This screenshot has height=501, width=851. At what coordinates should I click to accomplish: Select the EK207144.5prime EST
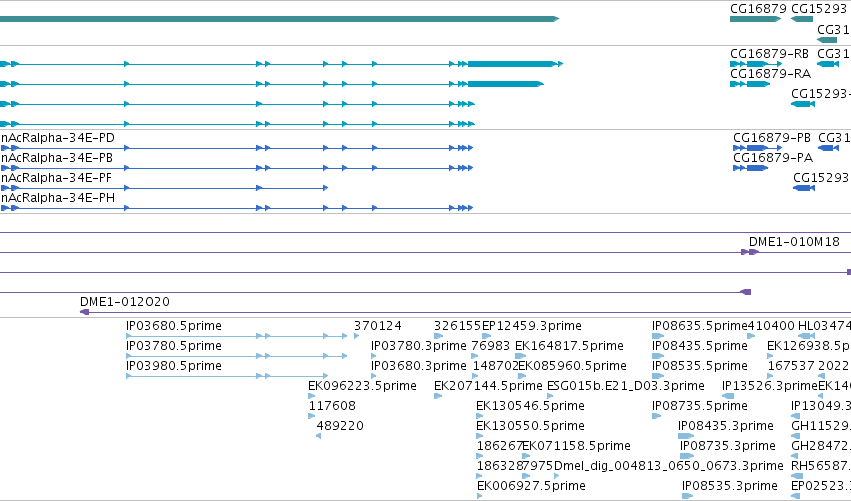tap(438, 396)
